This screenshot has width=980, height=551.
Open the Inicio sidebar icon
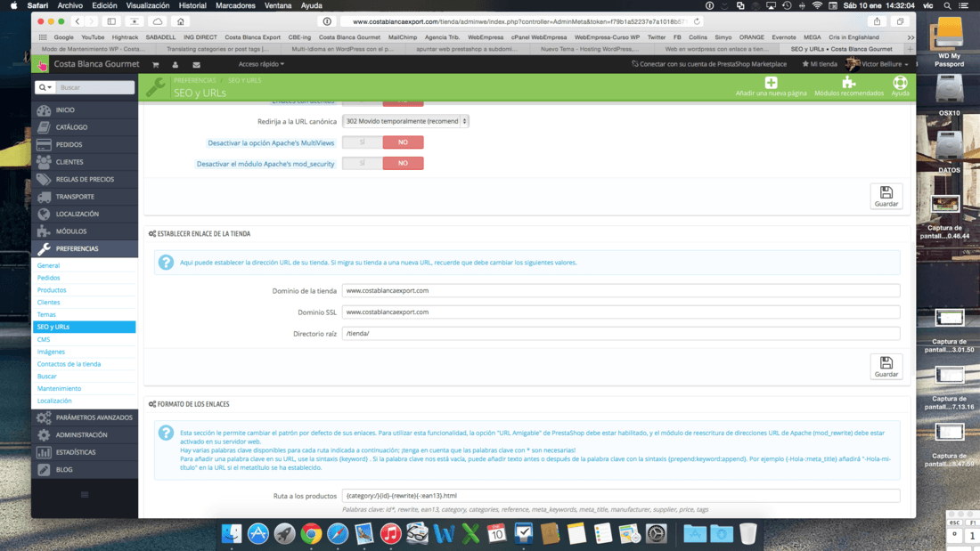click(x=44, y=110)
